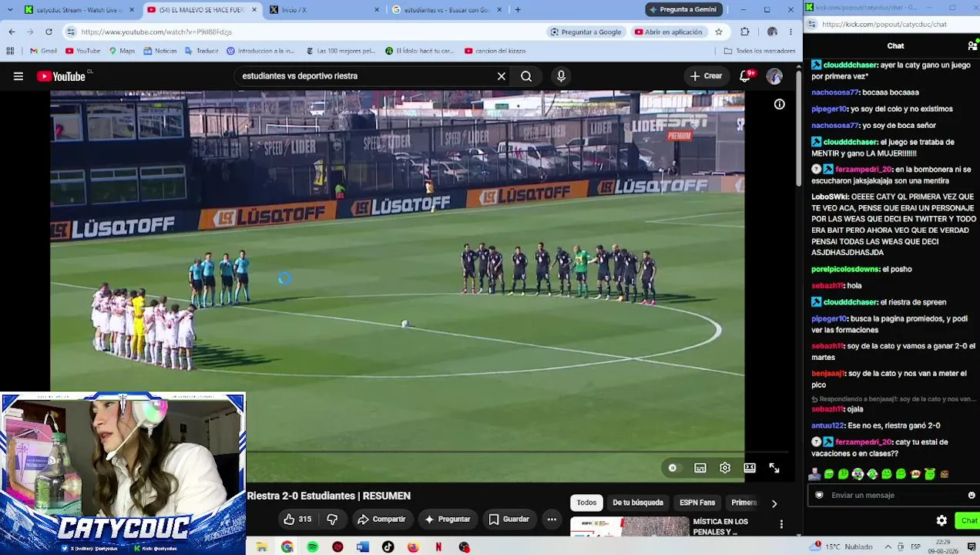Go back in the browser

[12, 32]
